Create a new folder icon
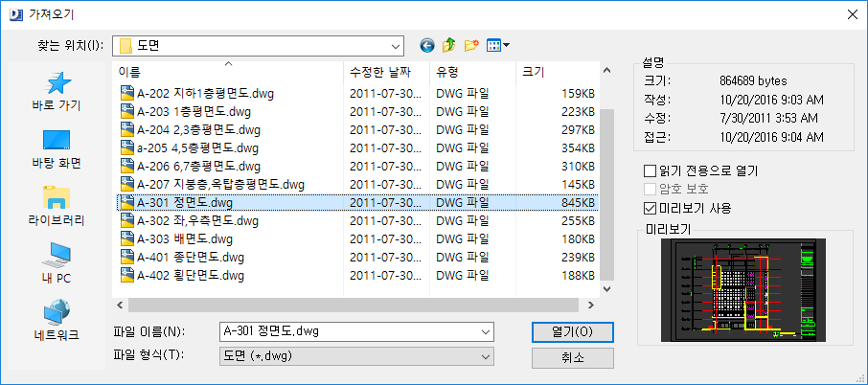Screen dimensions: 868x385 [x=471, y=45]
